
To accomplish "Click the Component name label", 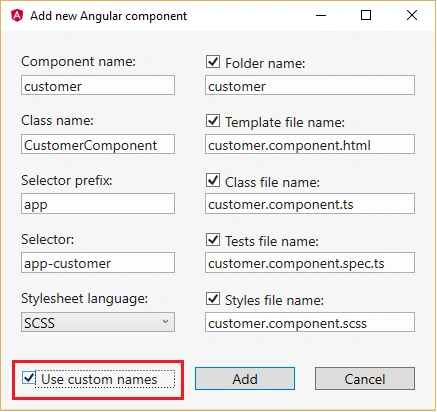I will pos(78,62).
